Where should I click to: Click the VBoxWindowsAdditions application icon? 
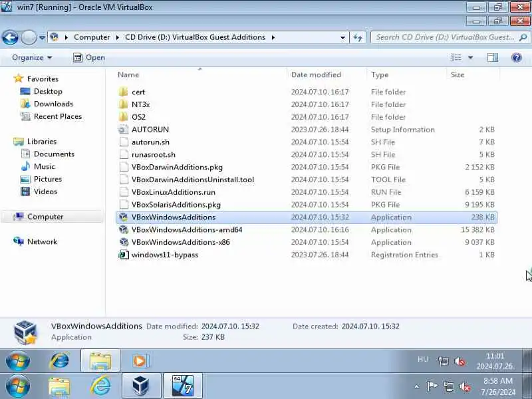tap(124, 217)
